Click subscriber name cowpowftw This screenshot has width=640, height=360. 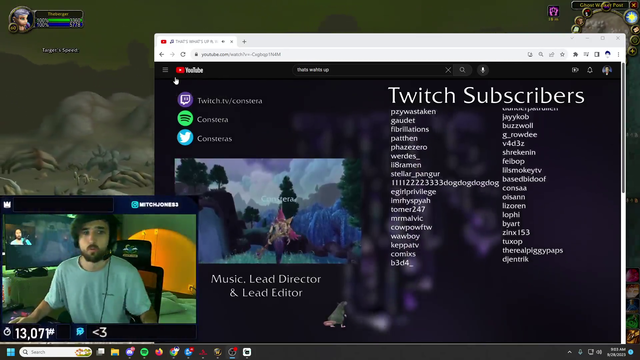(x=411, y=227)
